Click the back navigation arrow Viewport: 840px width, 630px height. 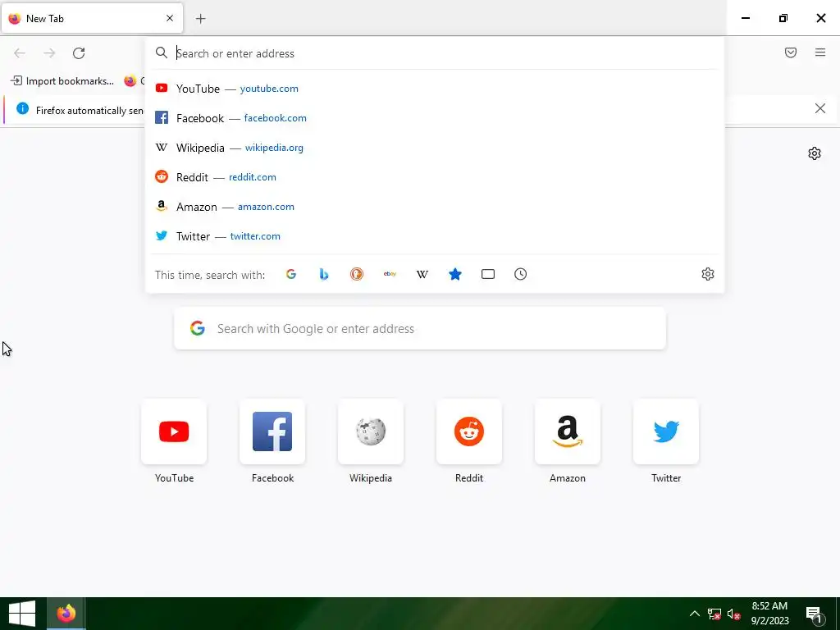pyautogui.click(x=20, y=53)
